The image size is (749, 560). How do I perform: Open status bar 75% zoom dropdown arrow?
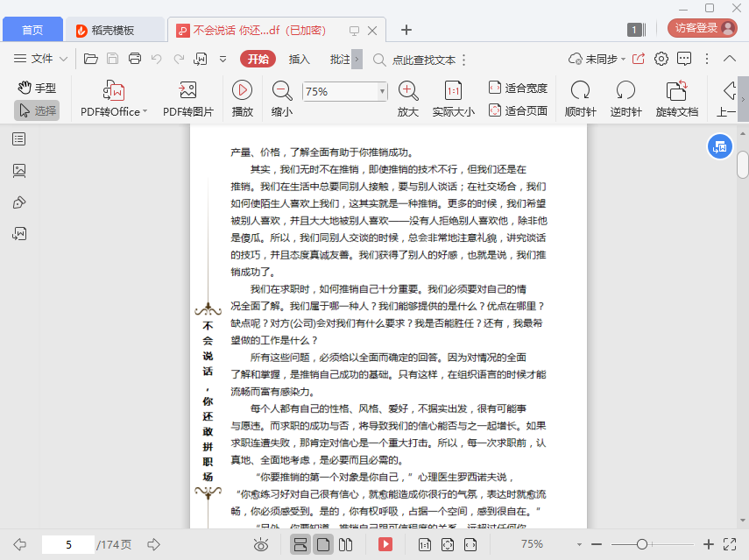(x=579, y=544)
